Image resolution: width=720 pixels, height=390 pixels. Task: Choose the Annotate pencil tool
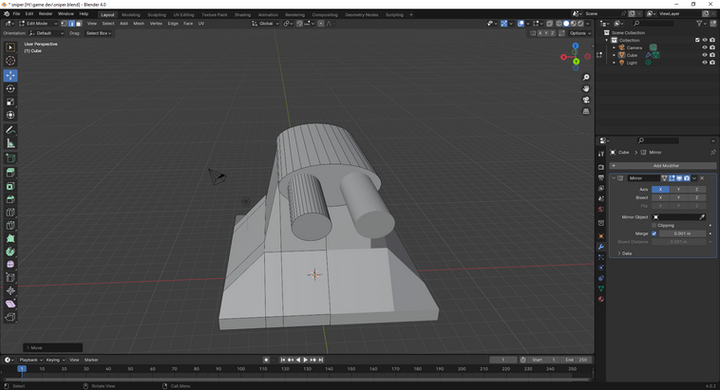10,130
